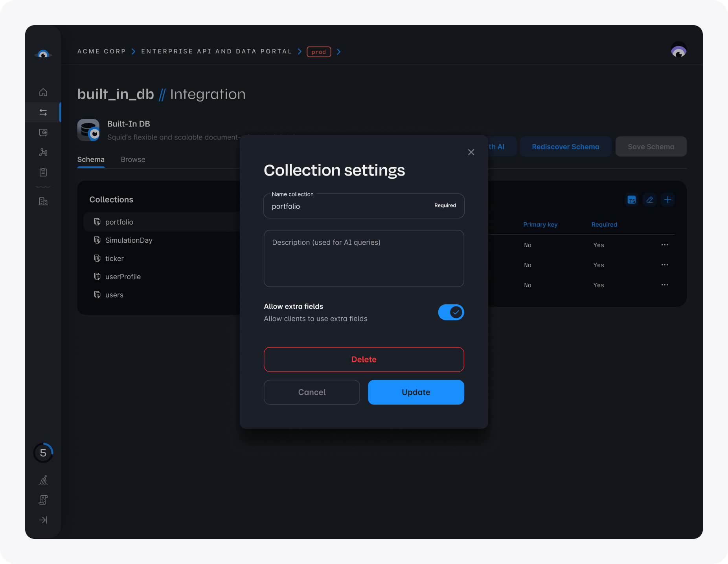
Task: Click the chevron before the prod badge
Action: pos(300,51)
